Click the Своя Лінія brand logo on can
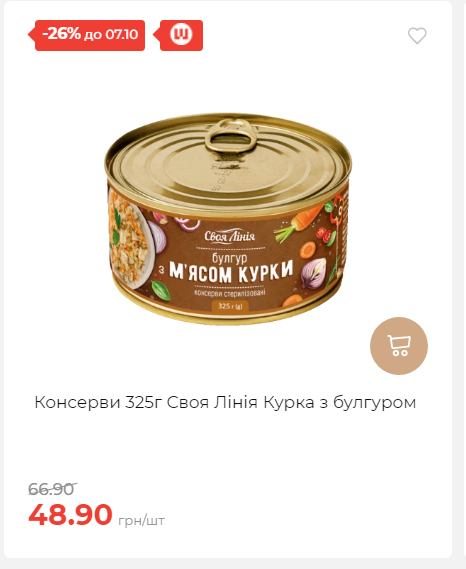This screenshot has width=466, height=569. tap(230, 236)
